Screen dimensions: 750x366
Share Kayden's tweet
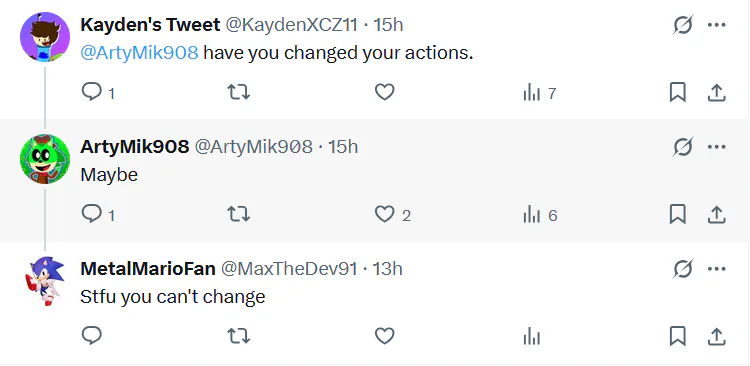716,92
